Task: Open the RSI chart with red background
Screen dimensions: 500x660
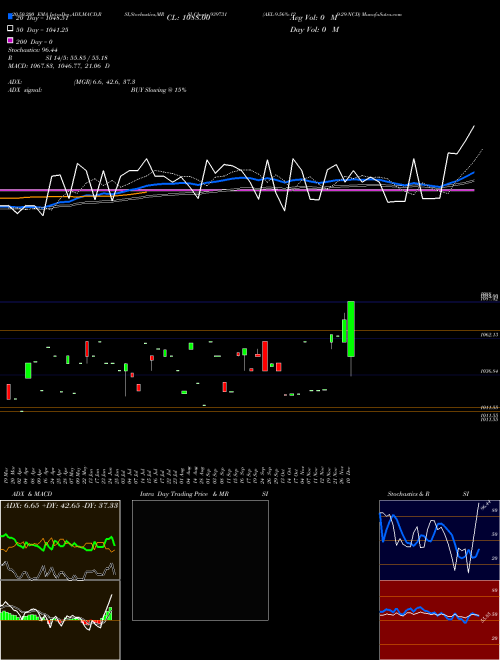Action: [x=439, y=620]
